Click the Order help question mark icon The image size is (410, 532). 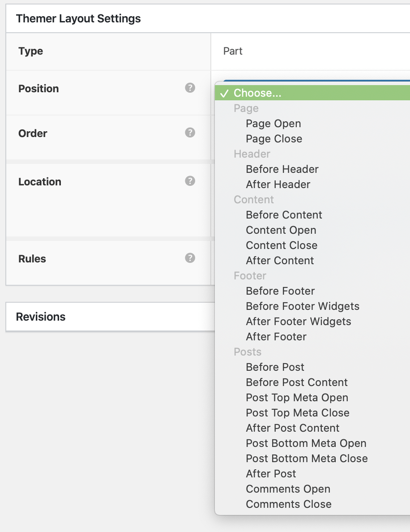click(190, 133)
